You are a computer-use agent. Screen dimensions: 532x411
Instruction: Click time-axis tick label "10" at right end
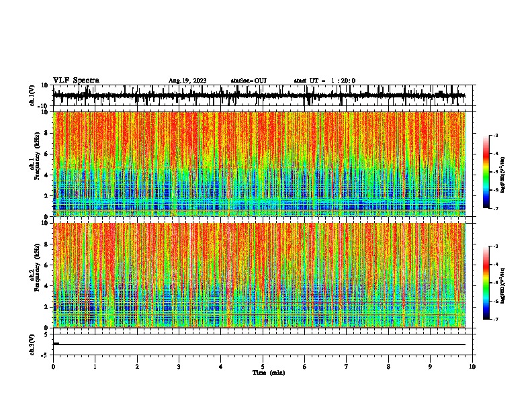[472, 367]
